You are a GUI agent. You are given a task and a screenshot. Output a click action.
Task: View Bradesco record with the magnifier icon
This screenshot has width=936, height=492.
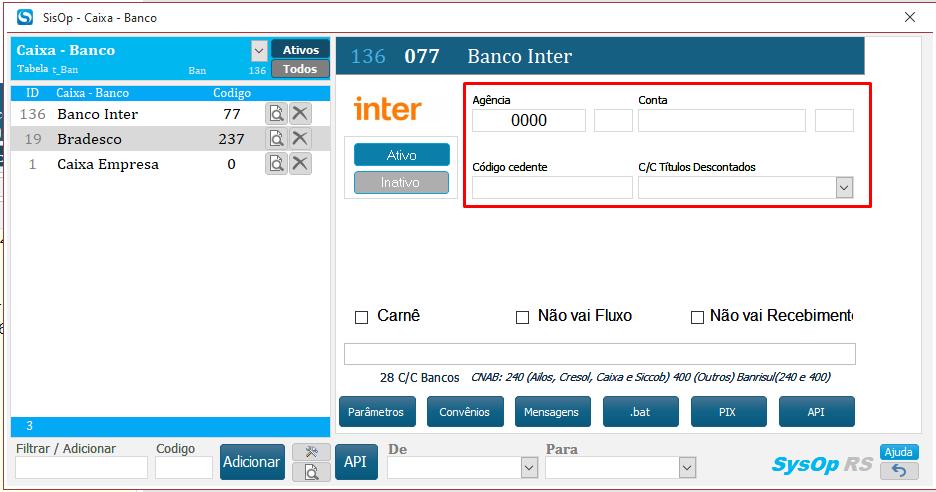(276, 139)
